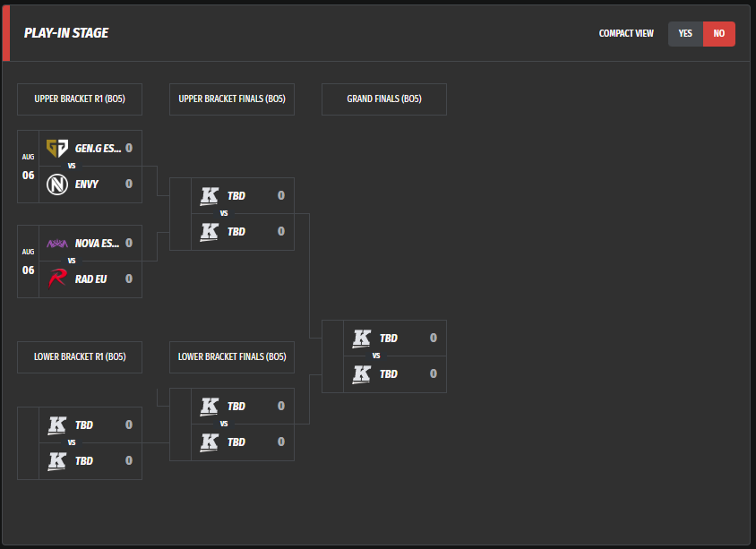
Task: Click top TBD logo in Upper Bracket Finals
Action: coord(210,195)
